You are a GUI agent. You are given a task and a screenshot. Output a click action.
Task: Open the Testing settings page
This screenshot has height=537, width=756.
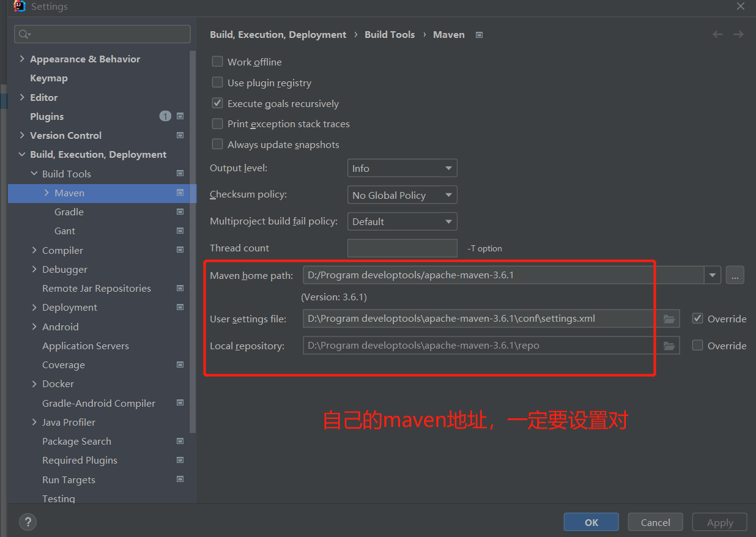(59, 498)
